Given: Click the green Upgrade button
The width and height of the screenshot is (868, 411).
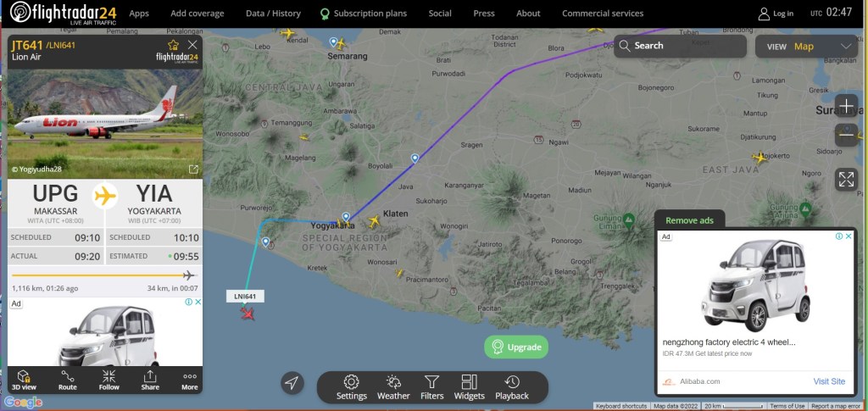Looking at the screenshot, I should [x=516, y=347].
